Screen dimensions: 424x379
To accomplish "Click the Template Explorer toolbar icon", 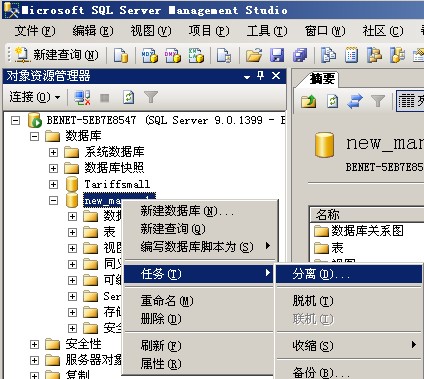I will click(397, 55).
